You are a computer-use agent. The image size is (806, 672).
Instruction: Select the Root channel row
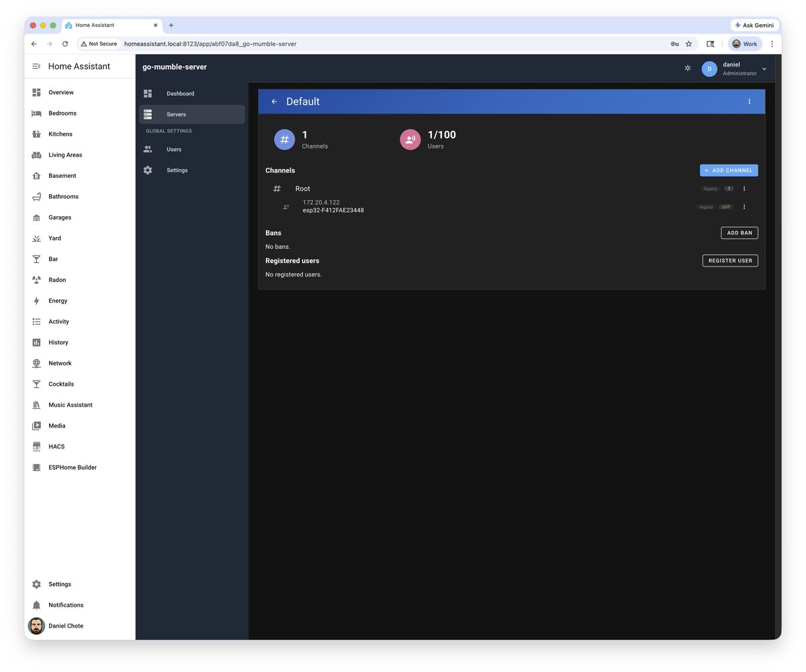click(512, 189)
